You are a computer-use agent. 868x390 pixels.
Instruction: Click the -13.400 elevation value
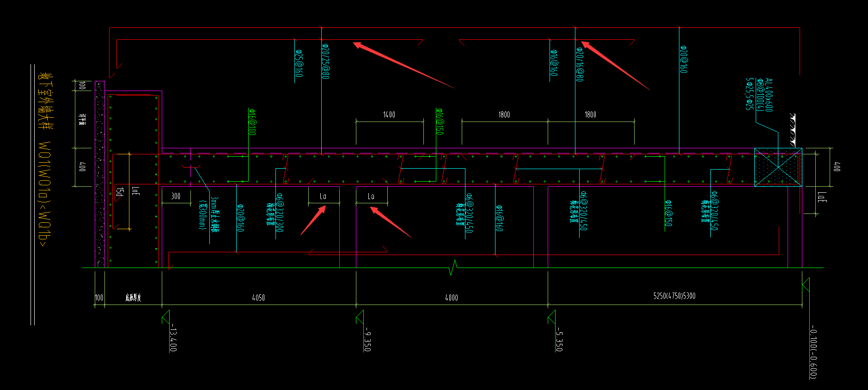pyautogui.click(x=173, y=337)
